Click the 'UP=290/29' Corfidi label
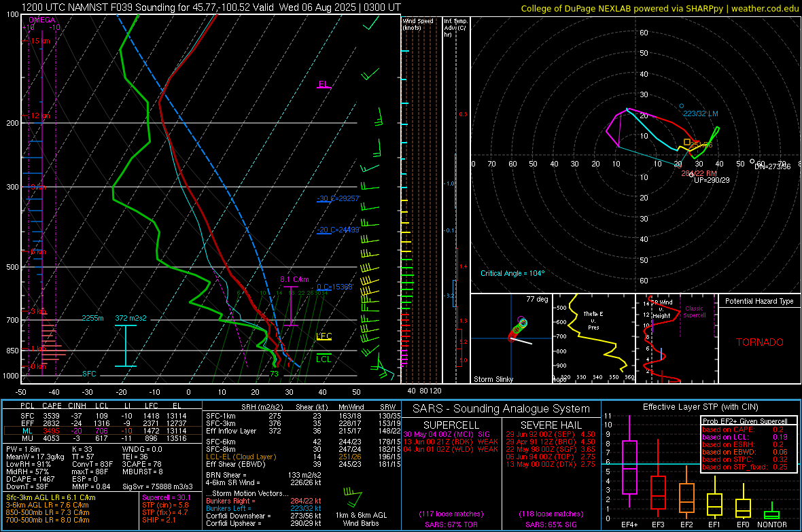 coord(712,180)
